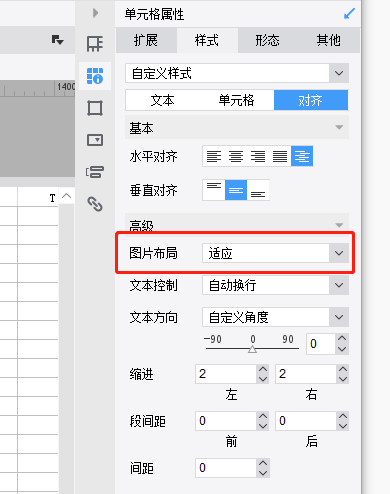Click the right indent input field
The height and width of the screenshot is (494, 390).
[x=306, y=374]
